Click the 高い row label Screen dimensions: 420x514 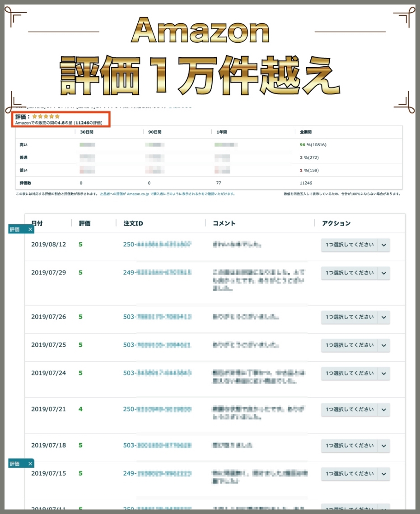[x=23, y=144]
